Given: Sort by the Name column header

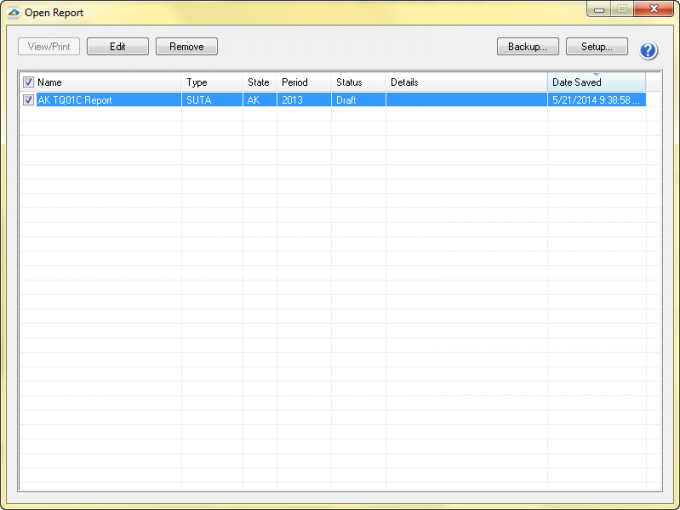Looking at the screenshot, I should pos(105,82).
